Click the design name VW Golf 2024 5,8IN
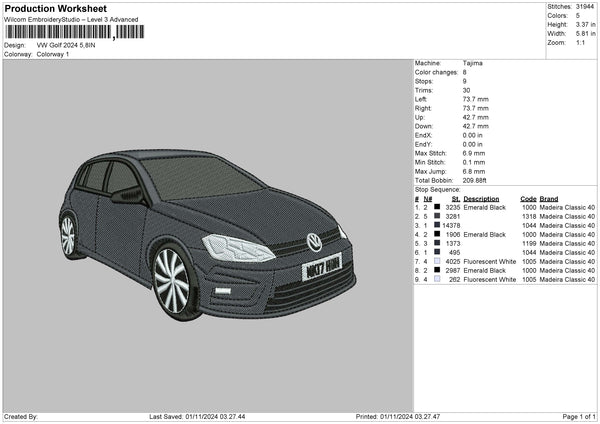The image size is (600, 424). (x=66, y=45)
